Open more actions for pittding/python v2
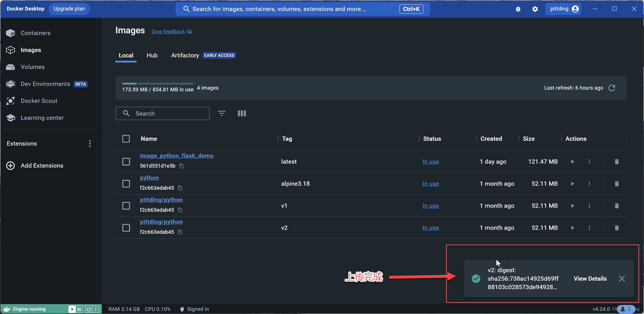The width and height of the screenshot is (644, 314). [589, 228]
